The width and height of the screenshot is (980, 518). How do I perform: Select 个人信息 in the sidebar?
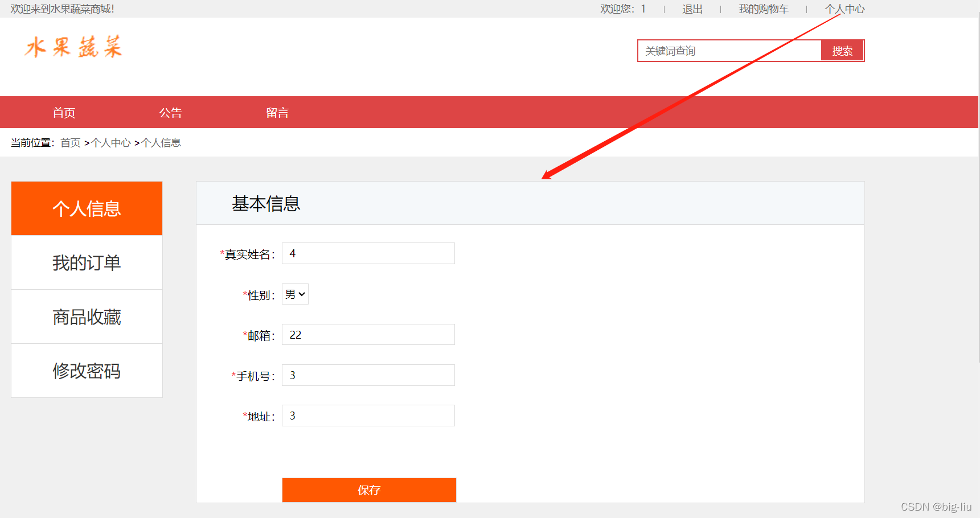point(87,208)
